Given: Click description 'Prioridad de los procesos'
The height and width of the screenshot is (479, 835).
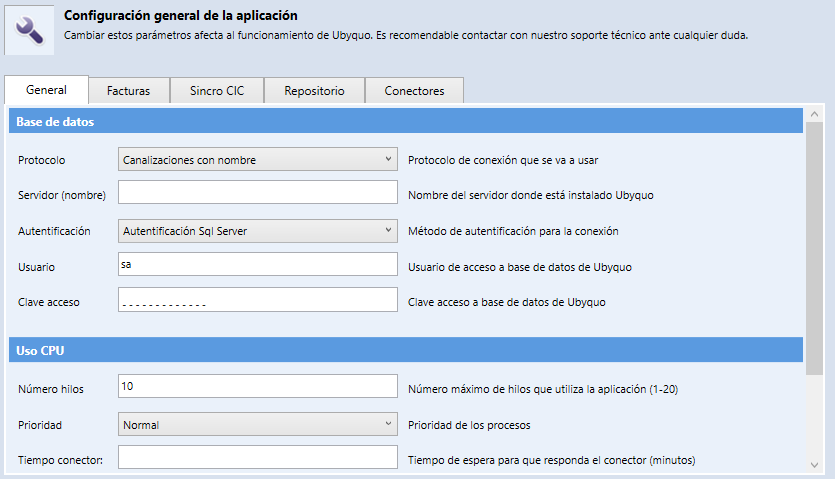Looking at the screenshot, I should coord(469,425).
